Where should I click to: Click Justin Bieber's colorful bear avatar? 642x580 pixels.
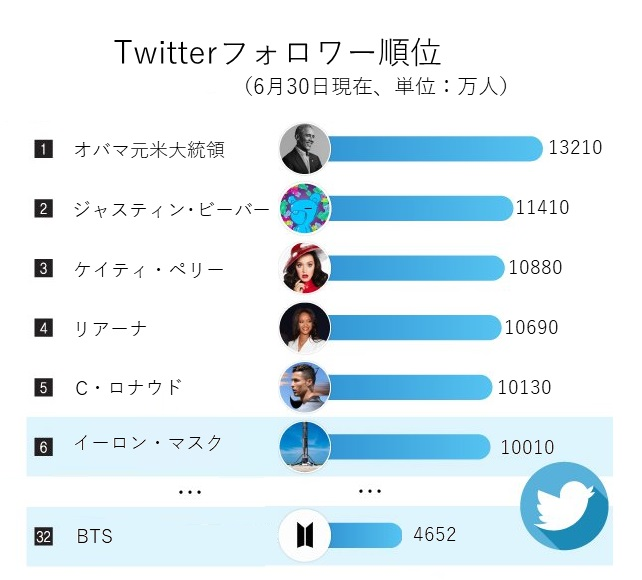[x=305, y=208]
